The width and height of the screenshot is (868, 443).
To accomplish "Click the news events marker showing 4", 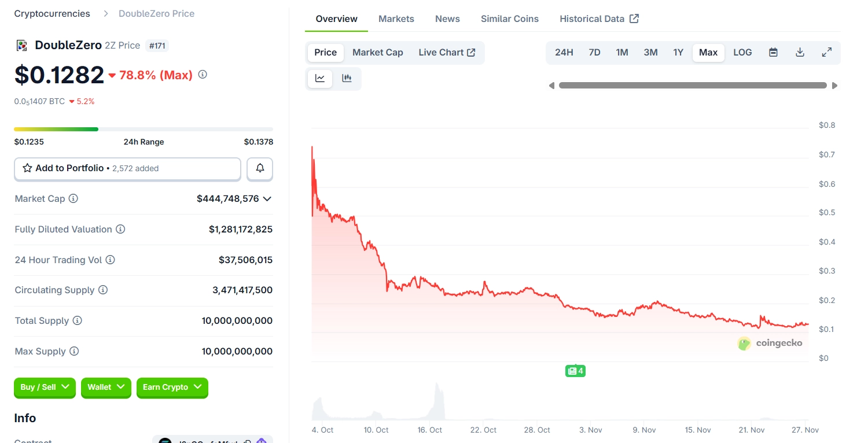I will [x=575, y=371].
